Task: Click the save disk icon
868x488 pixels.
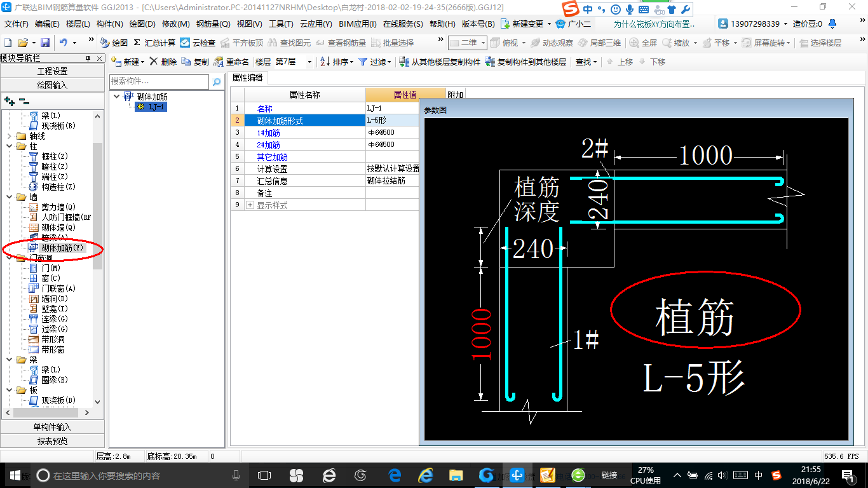Action: [x=45, y=43]
